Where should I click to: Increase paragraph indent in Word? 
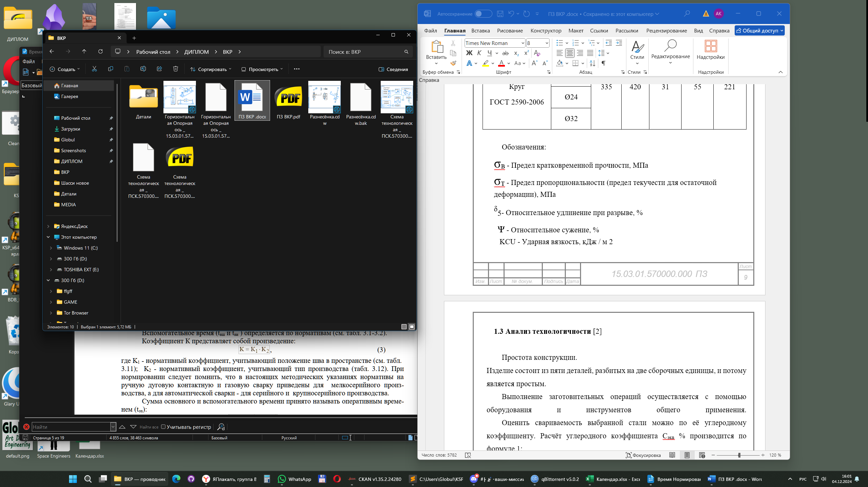(x=619, y=43)
